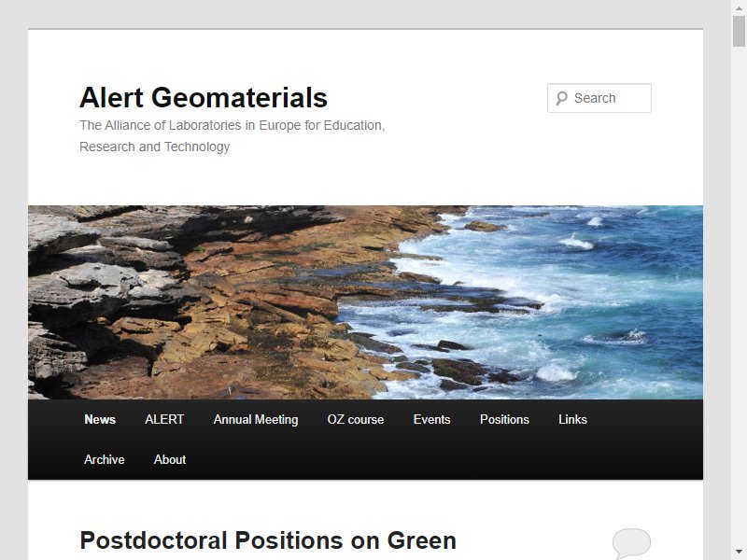The height and width of the screenshot is (560, 747).
Task: Open the OZ course menu item
Action: click(356, 419)
